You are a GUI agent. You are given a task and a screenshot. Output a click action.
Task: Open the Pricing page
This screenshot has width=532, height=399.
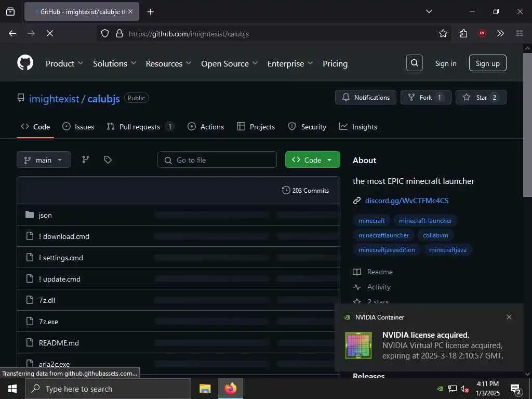(335, 63)
